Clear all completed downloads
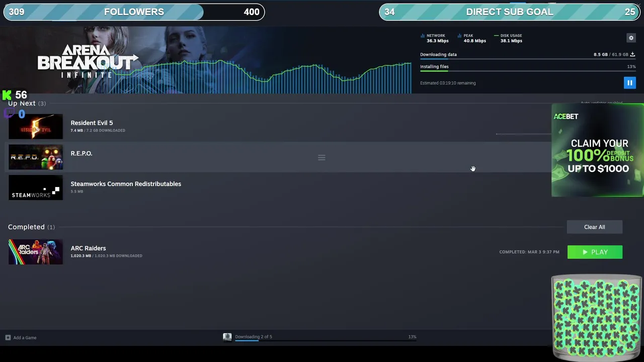This screenshot has height=362, width=644. [595, 227]
